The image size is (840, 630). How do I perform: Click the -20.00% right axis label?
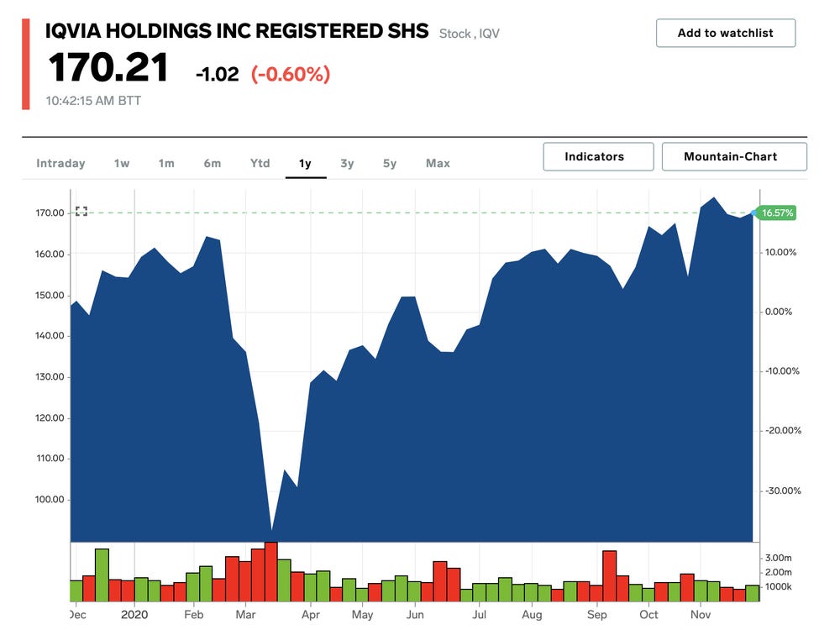(x=783, y=431)
